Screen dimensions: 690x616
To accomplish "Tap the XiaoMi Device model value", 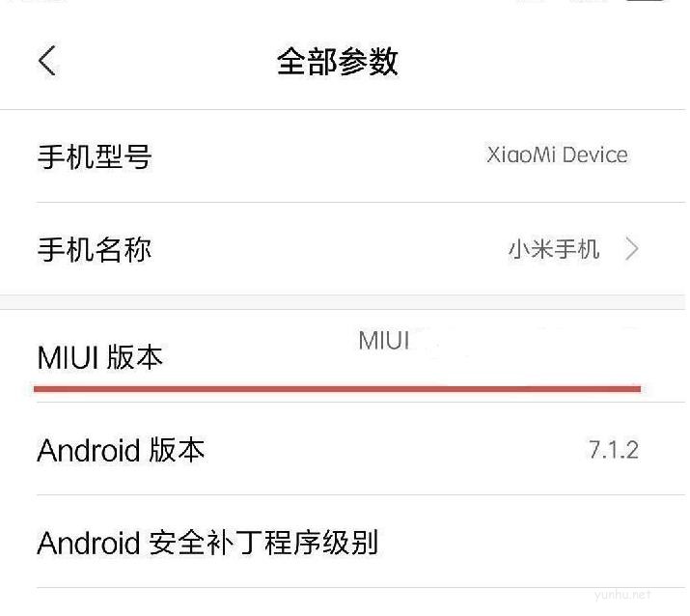I will [x=557, y=155].
